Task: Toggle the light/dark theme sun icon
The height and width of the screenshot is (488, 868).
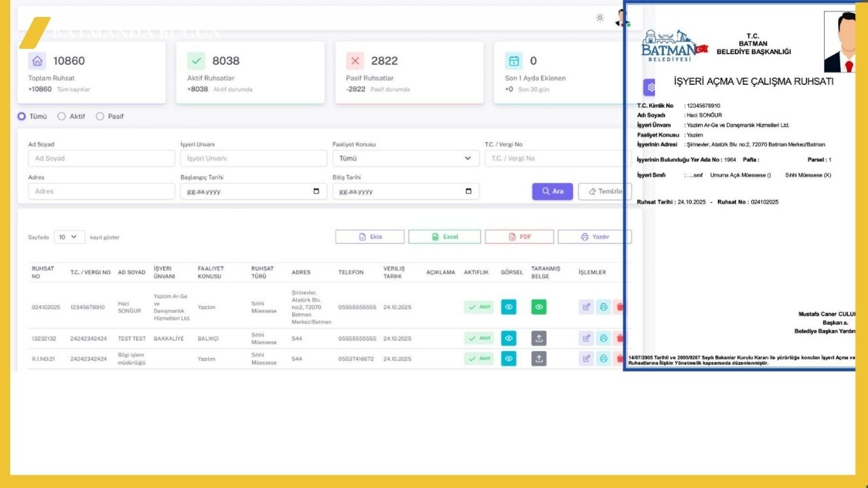Action: (x=599, y=18)
